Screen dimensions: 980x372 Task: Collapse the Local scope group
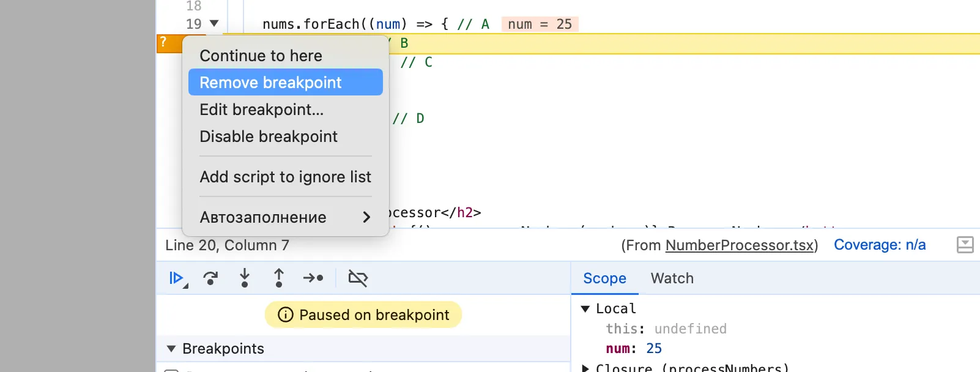(x=585, y=309)
